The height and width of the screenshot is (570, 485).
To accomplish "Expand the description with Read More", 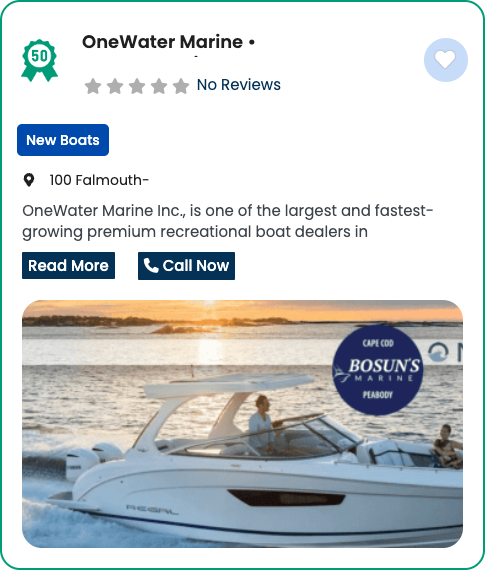I will (68, 266).
